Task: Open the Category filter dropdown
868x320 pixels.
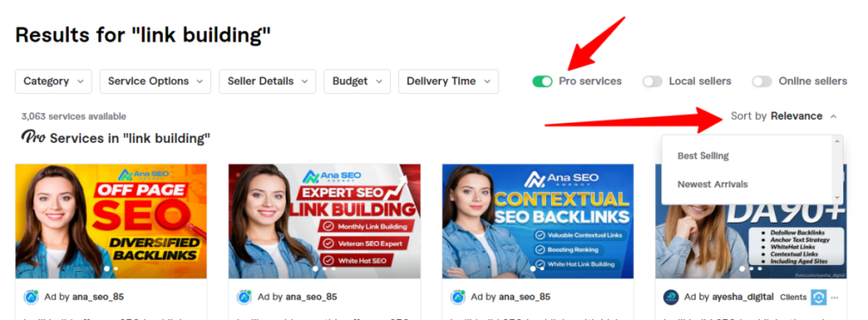Action: tap(53, 81)
